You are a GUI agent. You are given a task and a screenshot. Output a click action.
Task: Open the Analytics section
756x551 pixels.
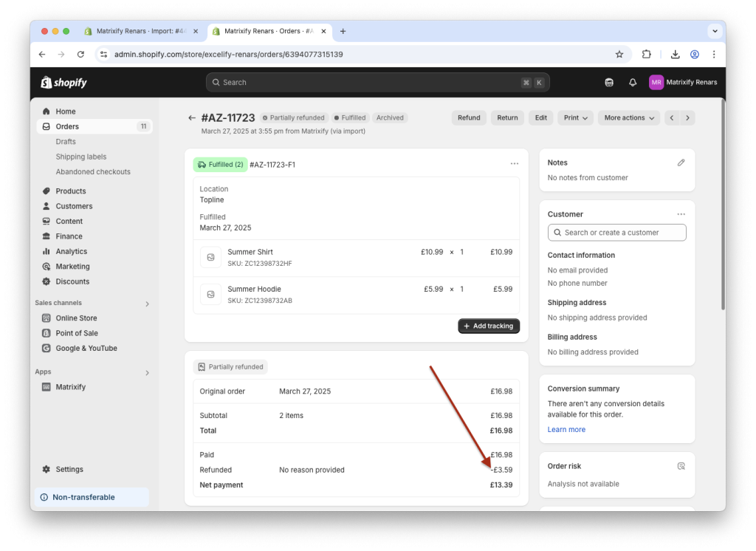pos(69,251)
